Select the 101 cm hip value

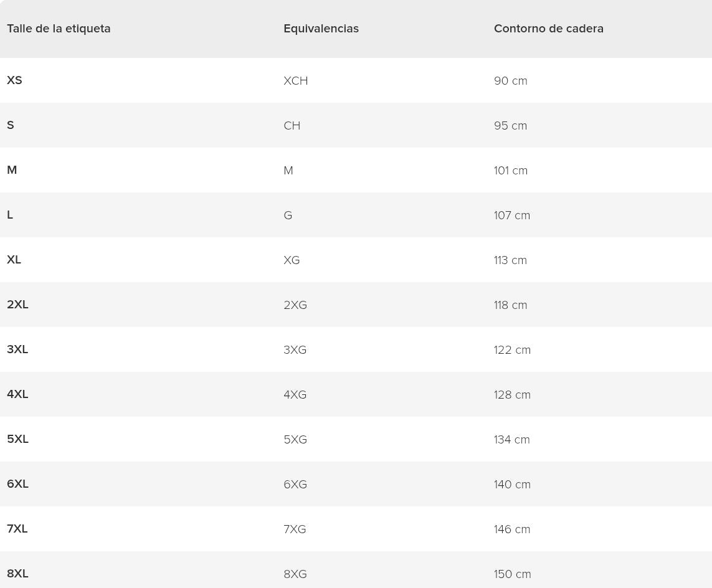(510, 171)
